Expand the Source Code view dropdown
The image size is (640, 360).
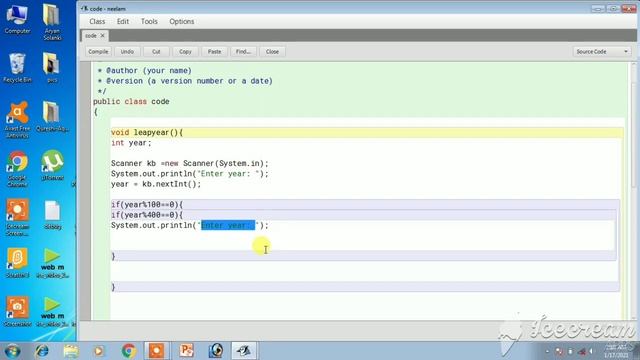pos(602,52)
